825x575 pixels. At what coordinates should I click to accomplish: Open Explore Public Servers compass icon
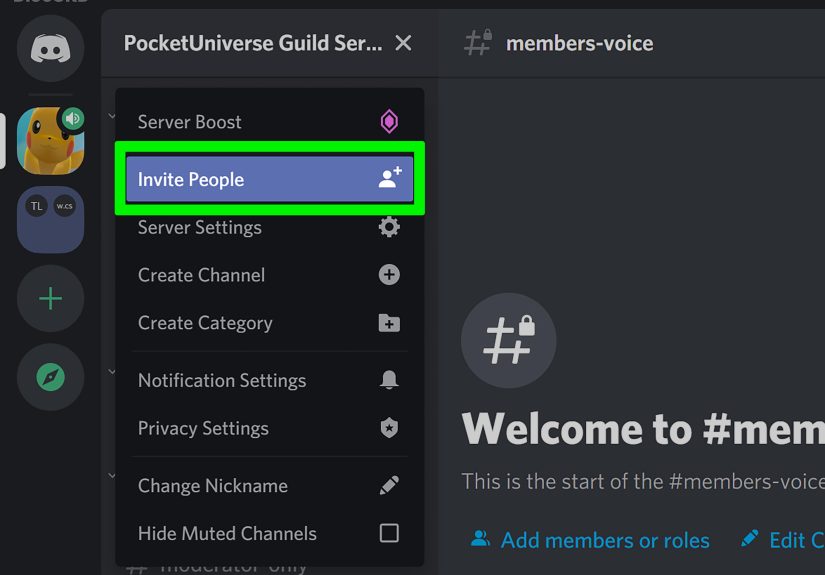click(51, 377)
